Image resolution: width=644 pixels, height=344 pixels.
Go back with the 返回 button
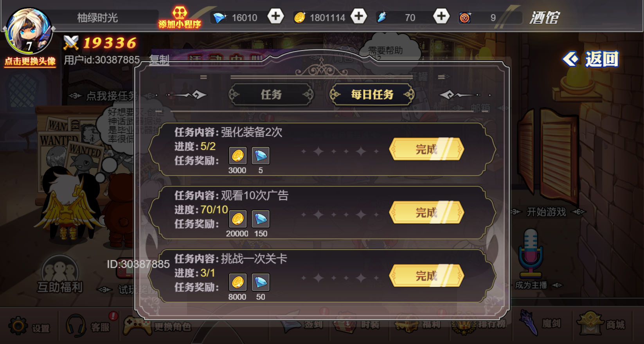(x=591, y=59)
